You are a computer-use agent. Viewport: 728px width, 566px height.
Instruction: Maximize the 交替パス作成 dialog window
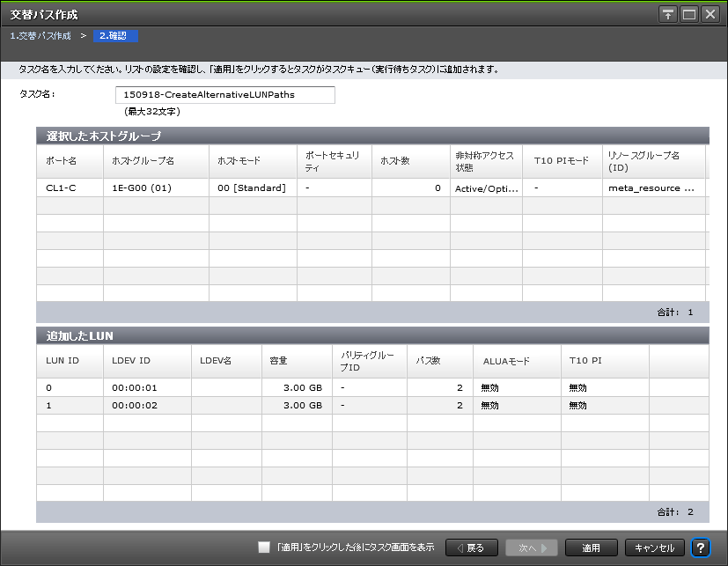pyautogui.click(x=688, y=14)
